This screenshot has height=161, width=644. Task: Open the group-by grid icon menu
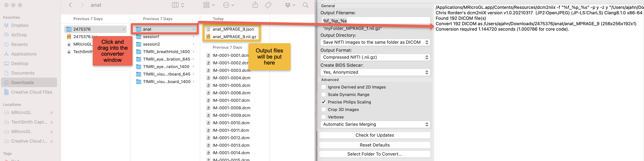[209, 5]
